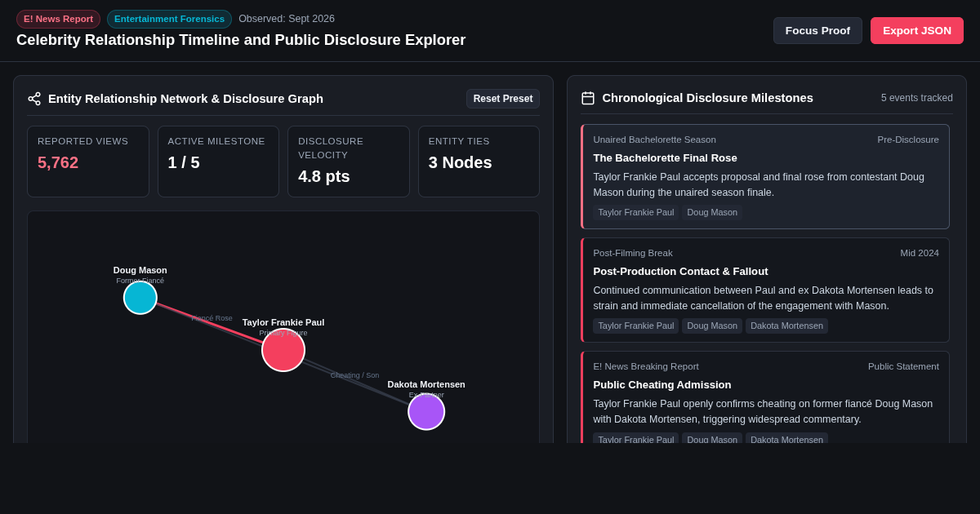Open Public Cheating Admission milestone card
Image resolution: width=980 pixels, height=514 pixels.
[765, 397]
